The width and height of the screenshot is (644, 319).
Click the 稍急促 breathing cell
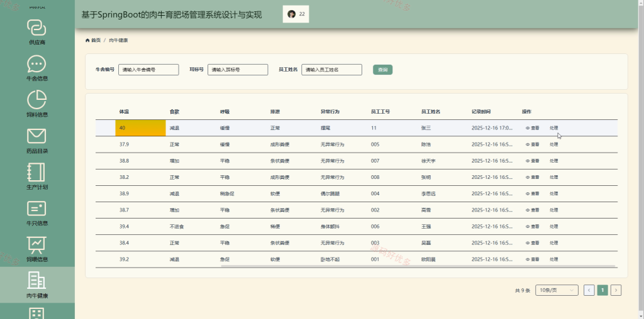click(x=227, y=193)
